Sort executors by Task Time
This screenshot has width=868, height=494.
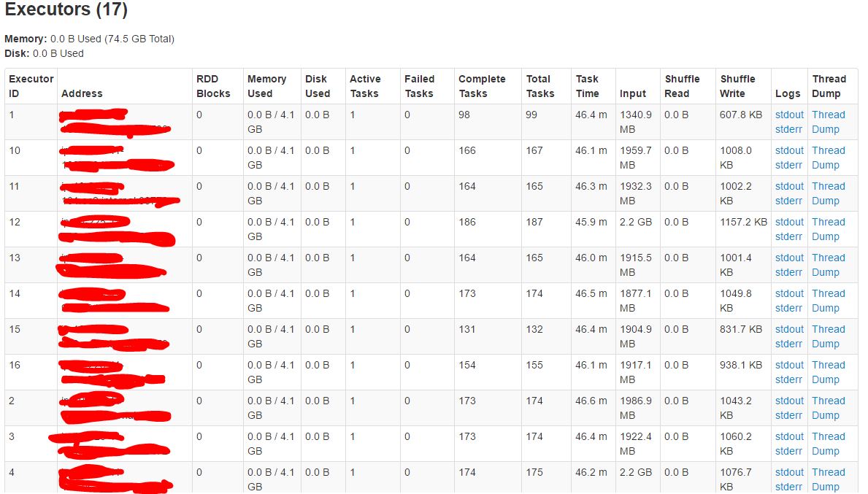(x=588, y=85)
